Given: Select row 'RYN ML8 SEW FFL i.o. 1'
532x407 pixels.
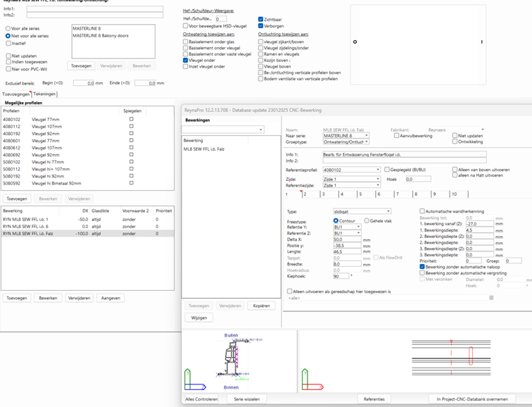Looking at the screenshot, I should 87,219.
